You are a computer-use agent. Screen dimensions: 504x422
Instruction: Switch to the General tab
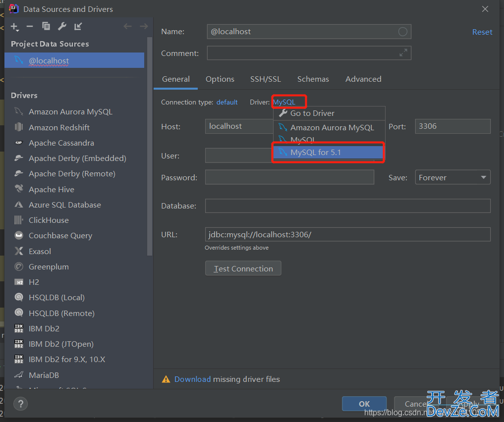pyautogui.click(x=176, y=79)
